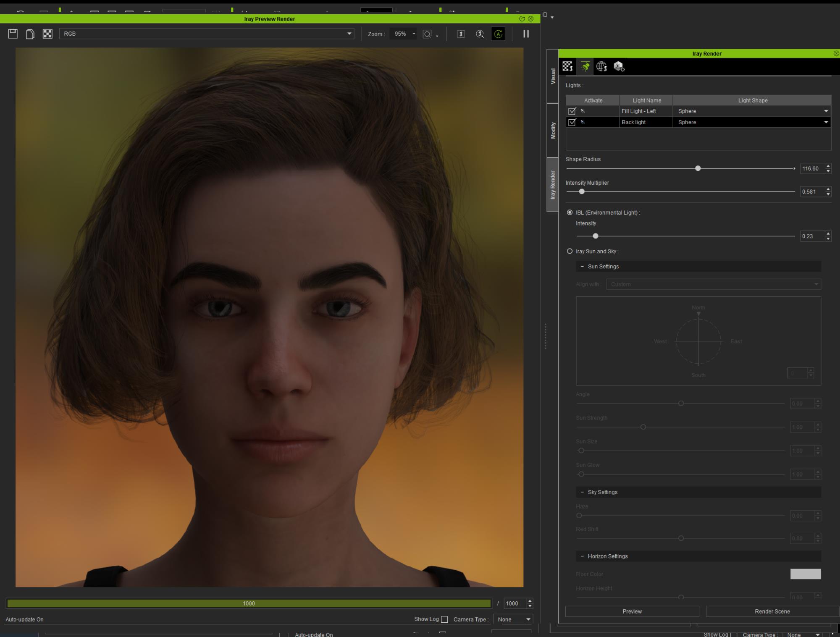Viewport: 840px width, 637px height.
Task: Open the globe environment settings icon
Action: (x=601, y=66)
